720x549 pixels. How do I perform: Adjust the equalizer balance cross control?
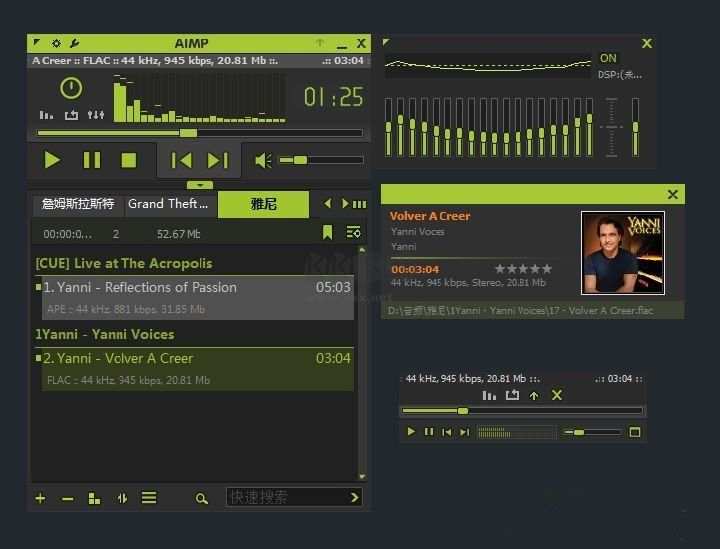[x=611, y=127]
